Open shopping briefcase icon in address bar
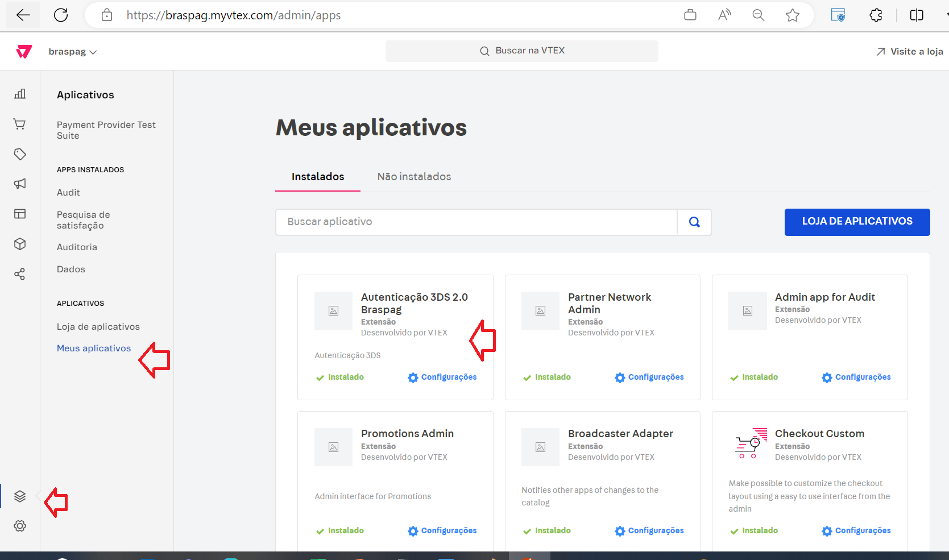The image size is (949, 560). [690, 15]
